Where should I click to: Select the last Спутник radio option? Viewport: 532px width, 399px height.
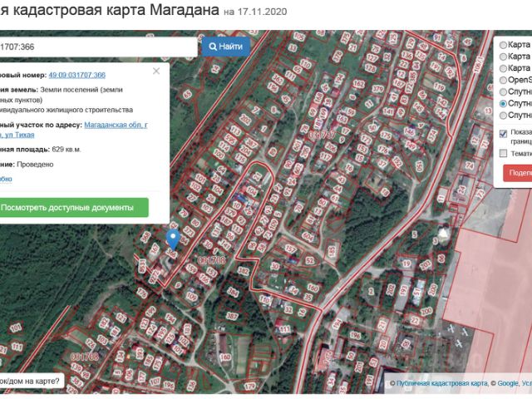pyautogui.click(x=503, y=116)
